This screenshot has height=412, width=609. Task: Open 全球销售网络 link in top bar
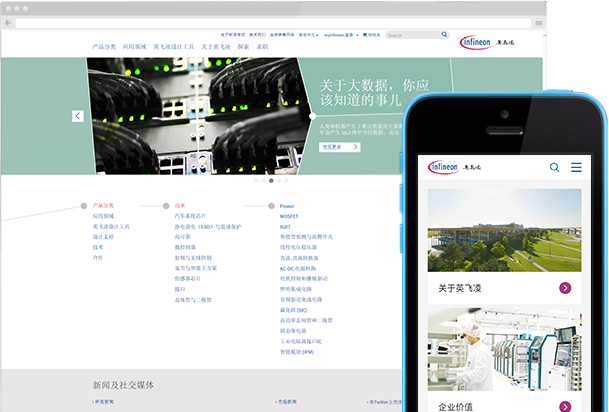[282, 35]
